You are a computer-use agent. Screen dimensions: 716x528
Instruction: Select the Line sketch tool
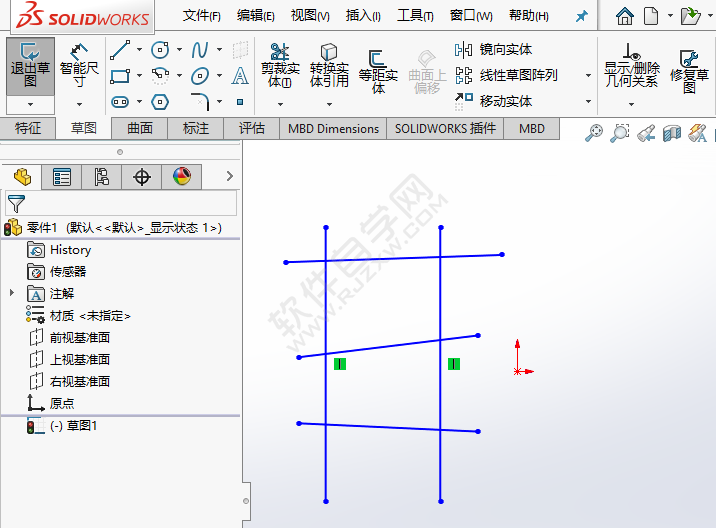coord(120,50)
